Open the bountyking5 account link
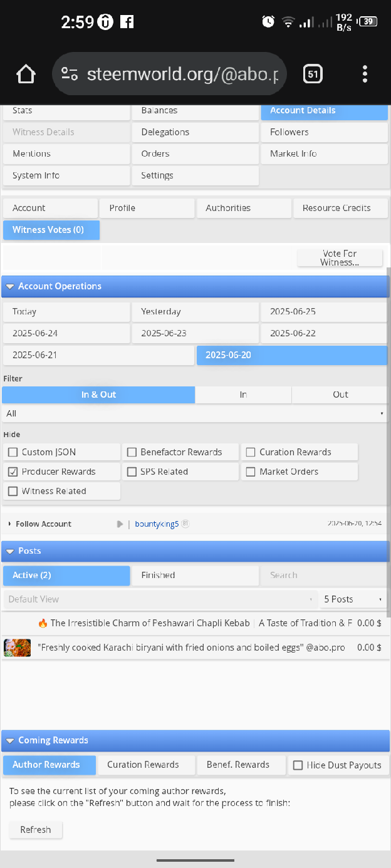The height and width of the screenshot is (868, 391). click(x=157, y=524)
